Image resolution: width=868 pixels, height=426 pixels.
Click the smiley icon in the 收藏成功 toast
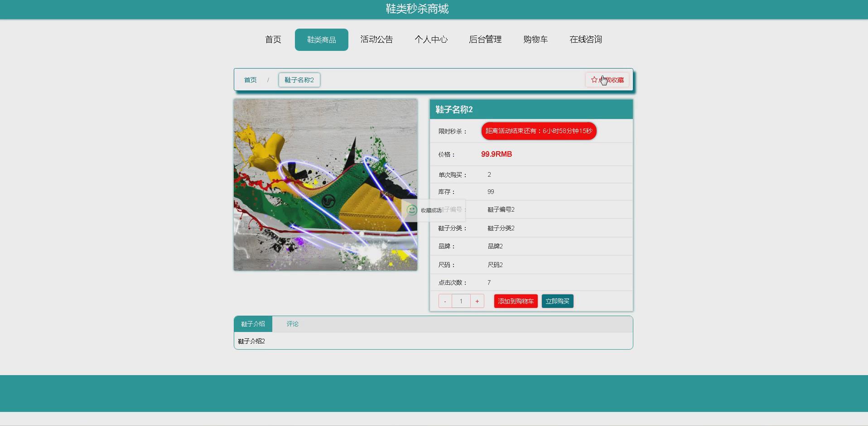[x=411, y=210]
